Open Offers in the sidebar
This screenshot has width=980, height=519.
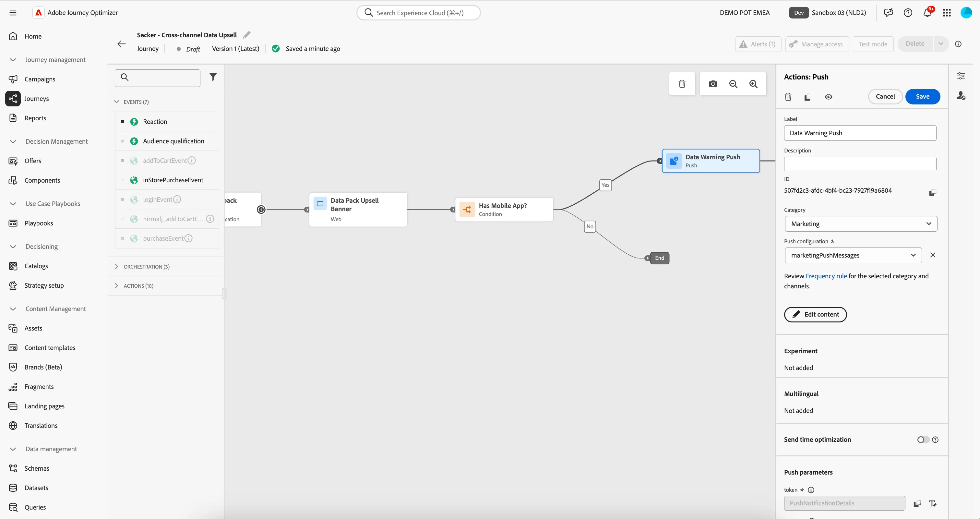click(x=33, y=161)
